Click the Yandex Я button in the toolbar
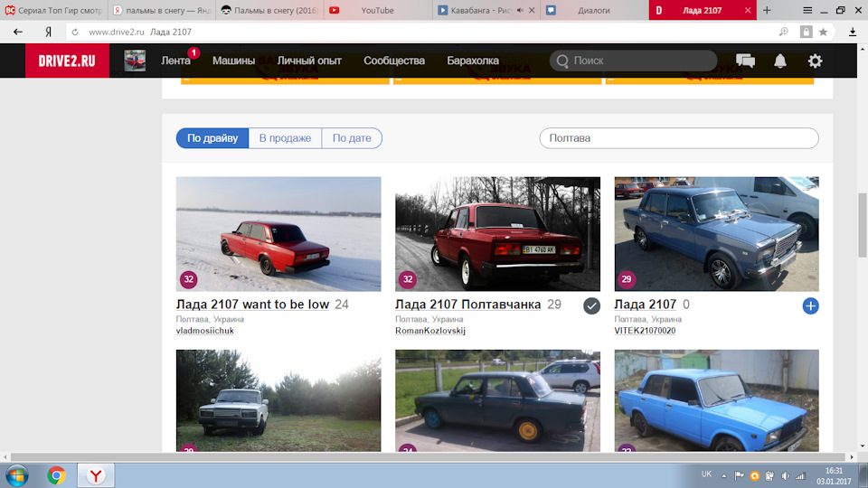868x488 pixels. (48, 33)
